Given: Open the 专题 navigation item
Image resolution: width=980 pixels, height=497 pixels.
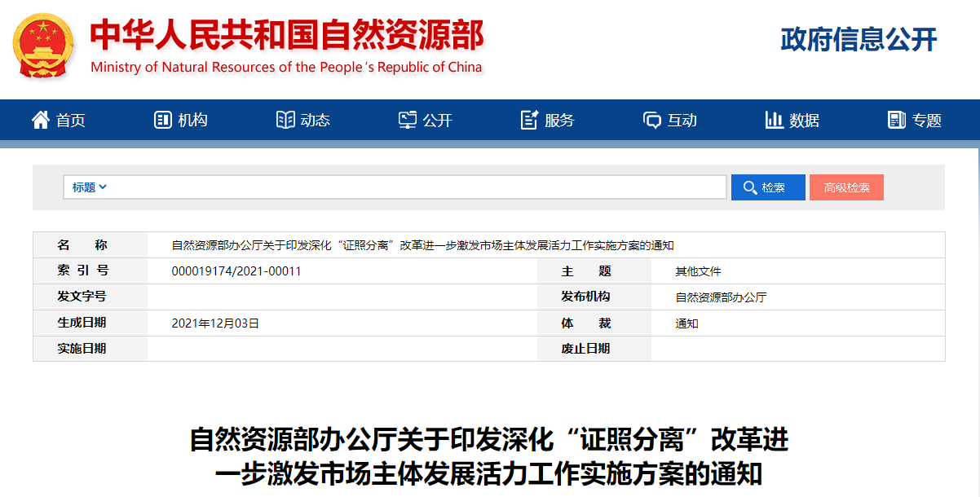Looking at the screenshot, I should tap(915, 121).
